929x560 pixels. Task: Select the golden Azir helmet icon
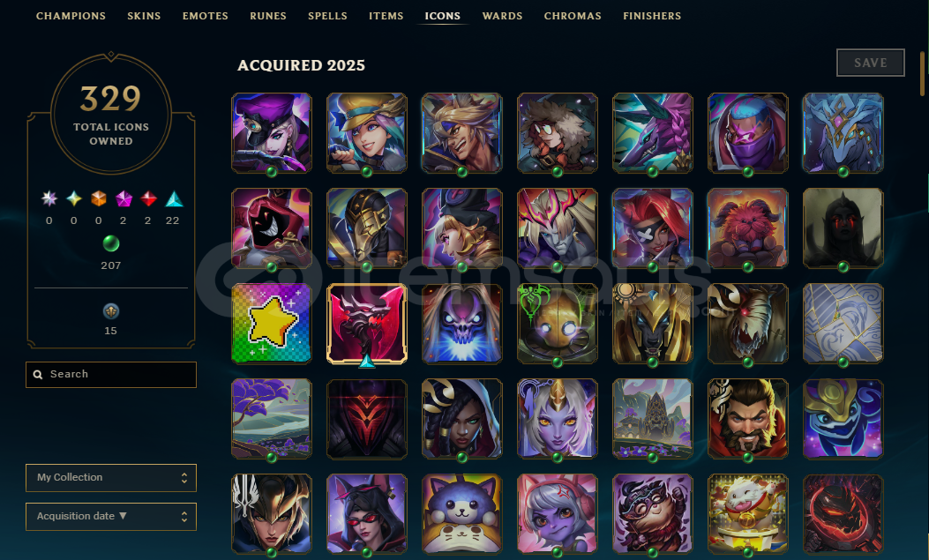point(652,324)
